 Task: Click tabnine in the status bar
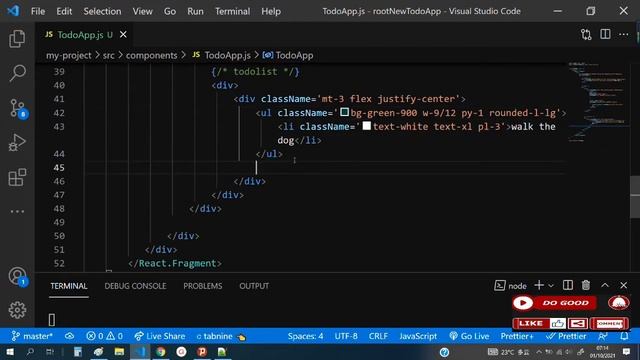(x=221, y=336)
